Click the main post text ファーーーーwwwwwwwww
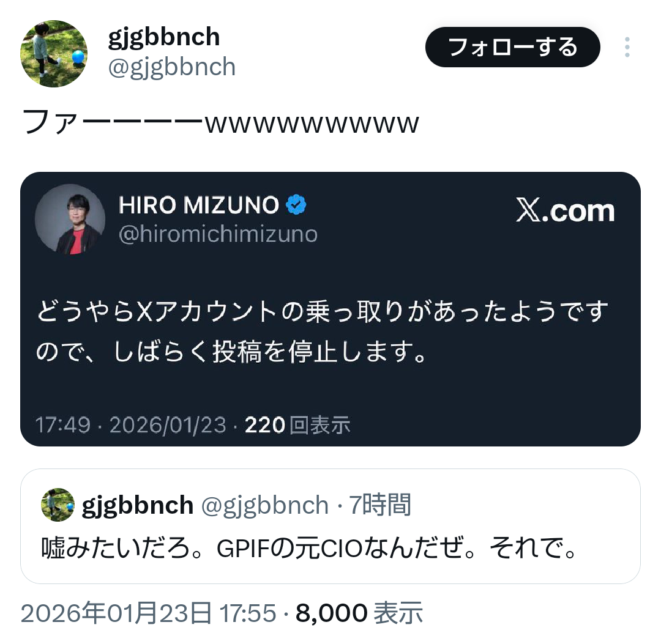661x644 pixels. [x=220, y=122]
